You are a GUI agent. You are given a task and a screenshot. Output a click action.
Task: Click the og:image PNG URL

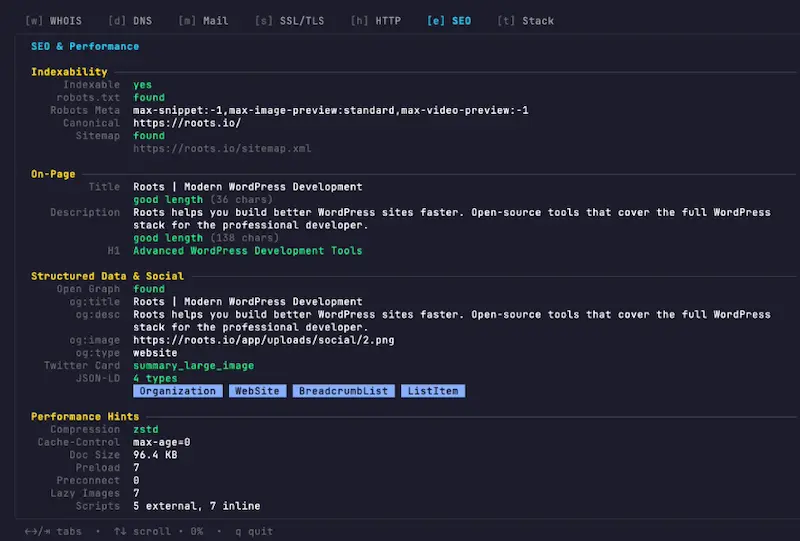tap(264, 340)
